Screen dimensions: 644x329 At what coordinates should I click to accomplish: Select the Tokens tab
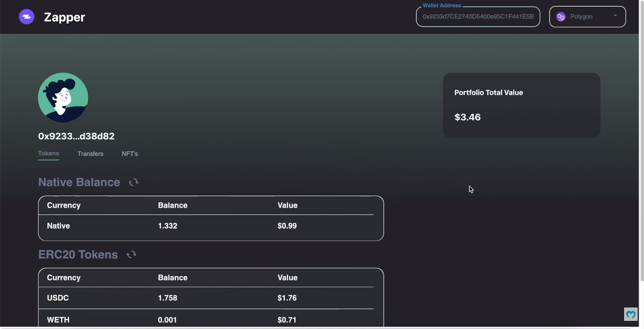coord(49,153)
